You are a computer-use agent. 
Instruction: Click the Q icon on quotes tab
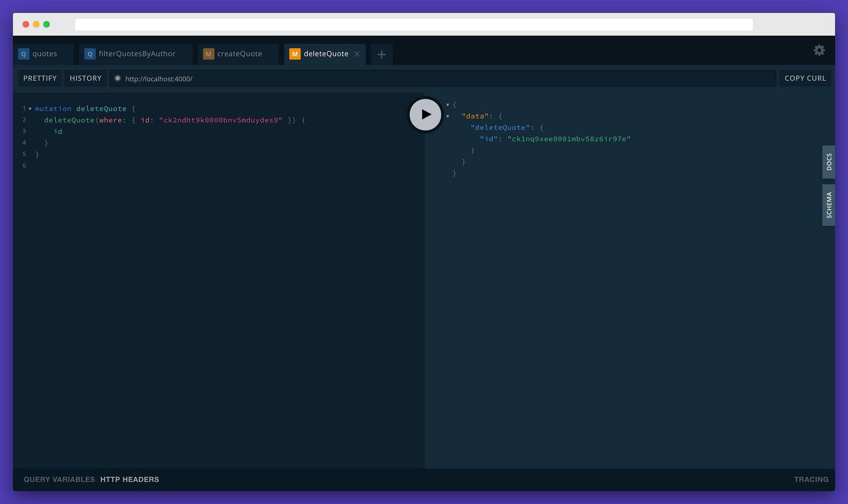pyautogui.click(x=23, y=54)
